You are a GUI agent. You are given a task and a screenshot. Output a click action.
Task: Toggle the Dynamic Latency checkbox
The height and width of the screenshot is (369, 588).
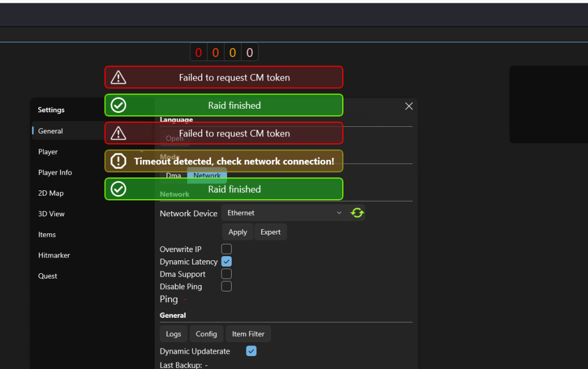[226, 261]
